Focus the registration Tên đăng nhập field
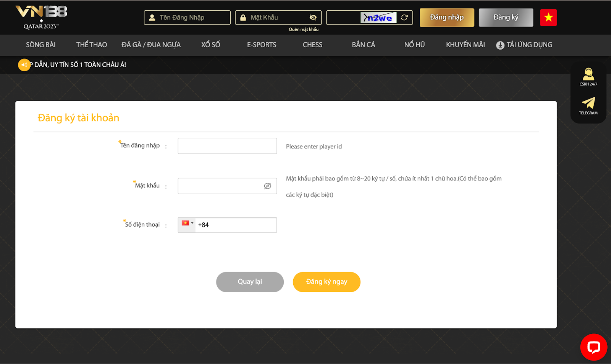Image resolution: width=611 pixels, height=364 pixels. 227,146
